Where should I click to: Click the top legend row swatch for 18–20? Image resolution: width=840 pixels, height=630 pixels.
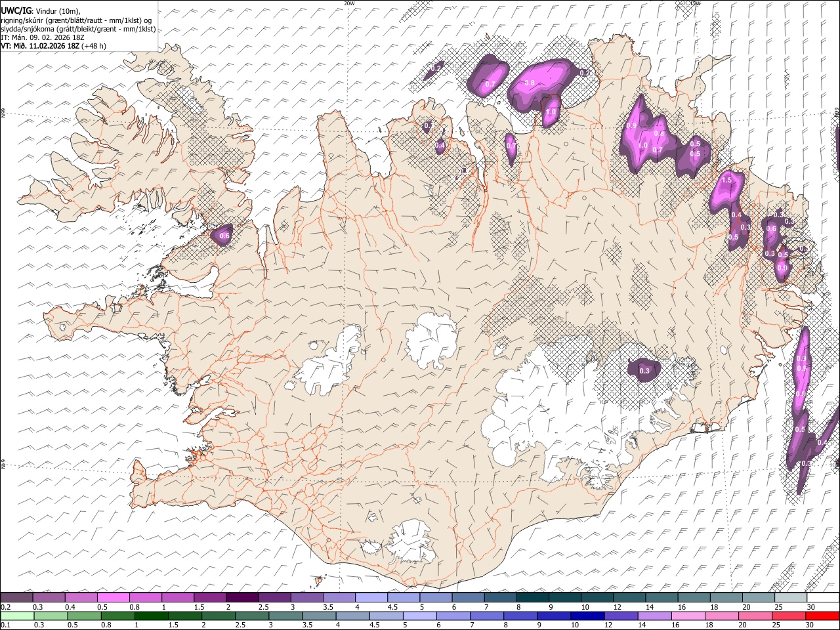pos(726,597)
